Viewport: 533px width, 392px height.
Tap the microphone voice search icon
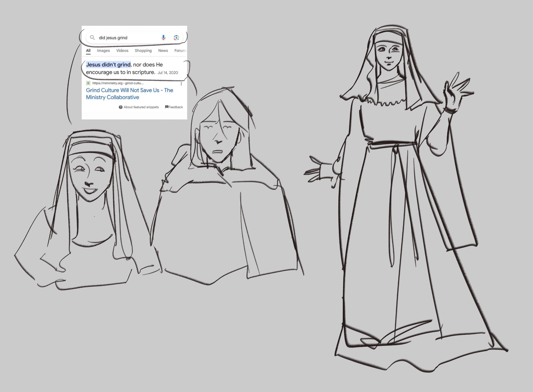(x=163, y=38)
